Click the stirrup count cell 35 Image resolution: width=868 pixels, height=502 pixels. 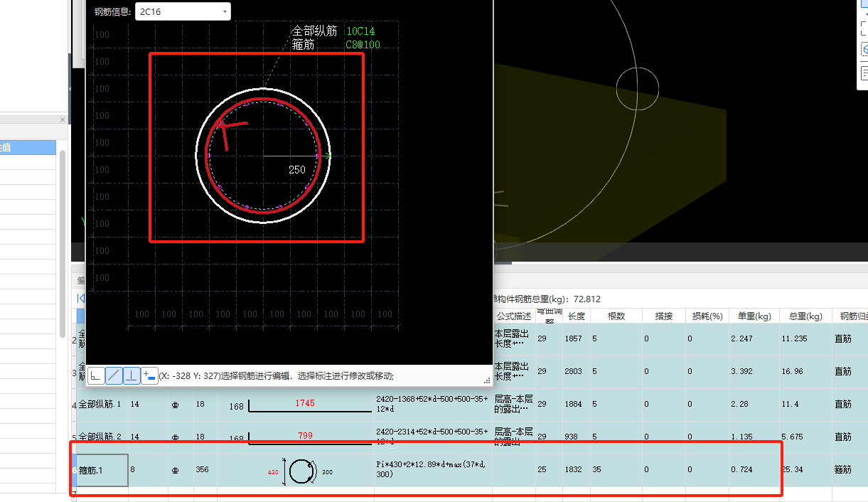(616, 470)
